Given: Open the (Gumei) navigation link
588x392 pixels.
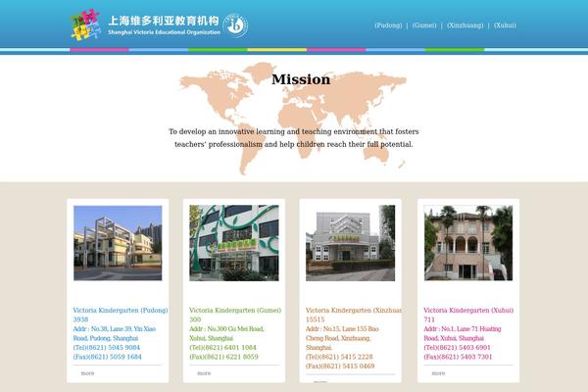Looking at the screenshot, I should 424,25.
